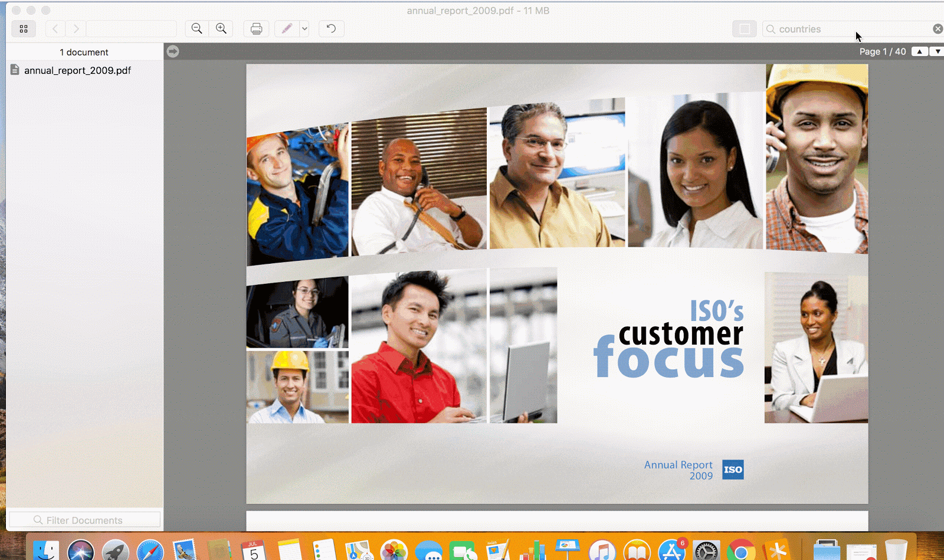Open Reminders from the Dock
The width and height of the screenshot is (944, 560).
click(324, 551)
